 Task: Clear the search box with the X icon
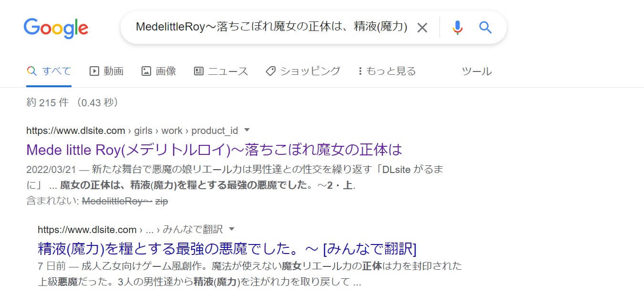click(x=422, y=28)
